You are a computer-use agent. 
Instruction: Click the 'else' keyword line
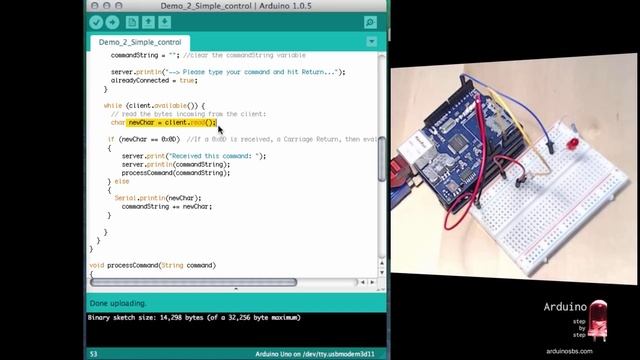(122, 181)
